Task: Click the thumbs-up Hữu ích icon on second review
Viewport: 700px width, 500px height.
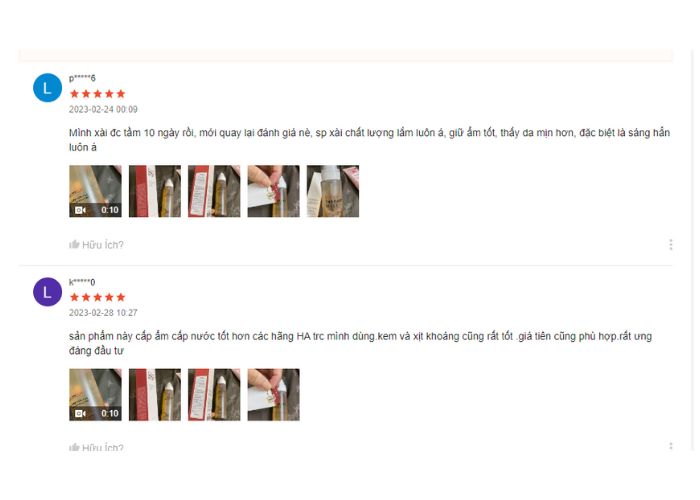Action: (x=74, y=447)
